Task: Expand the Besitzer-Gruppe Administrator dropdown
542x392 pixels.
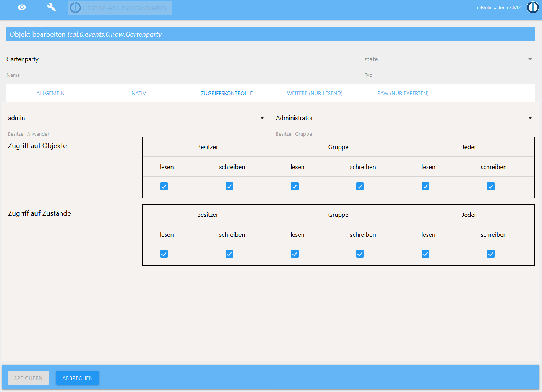Action: click(x=405, y=118)
